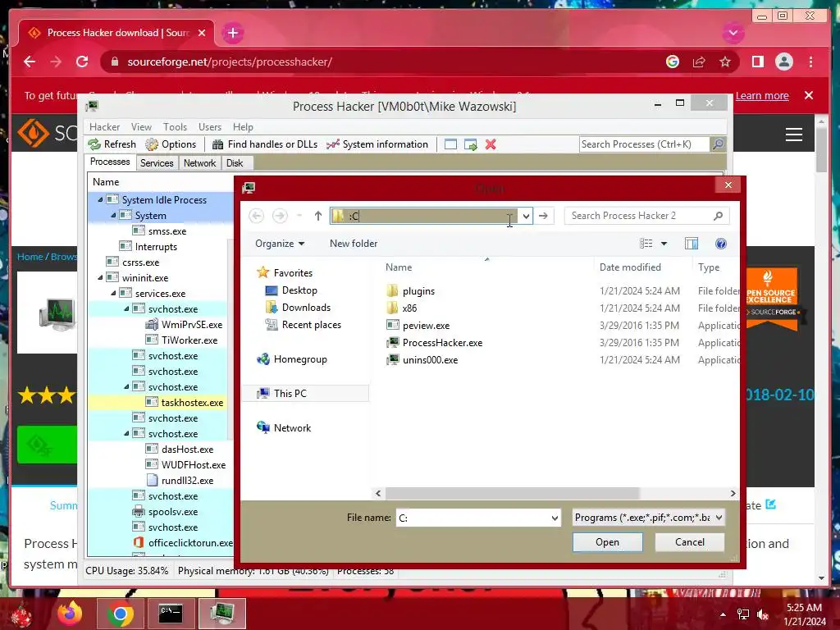
Task: Select Desktop in Favorites
Action: (291, 290)
